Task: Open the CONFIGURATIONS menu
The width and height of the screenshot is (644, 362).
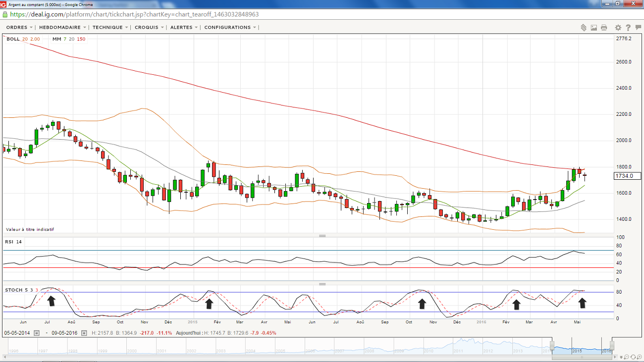Action: (x=230, y=27)
